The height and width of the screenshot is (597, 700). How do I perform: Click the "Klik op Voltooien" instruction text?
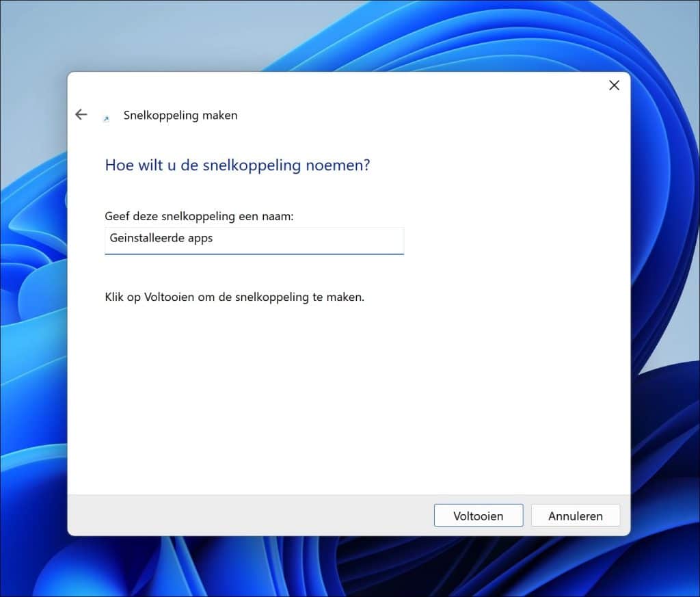pos(234,297)
